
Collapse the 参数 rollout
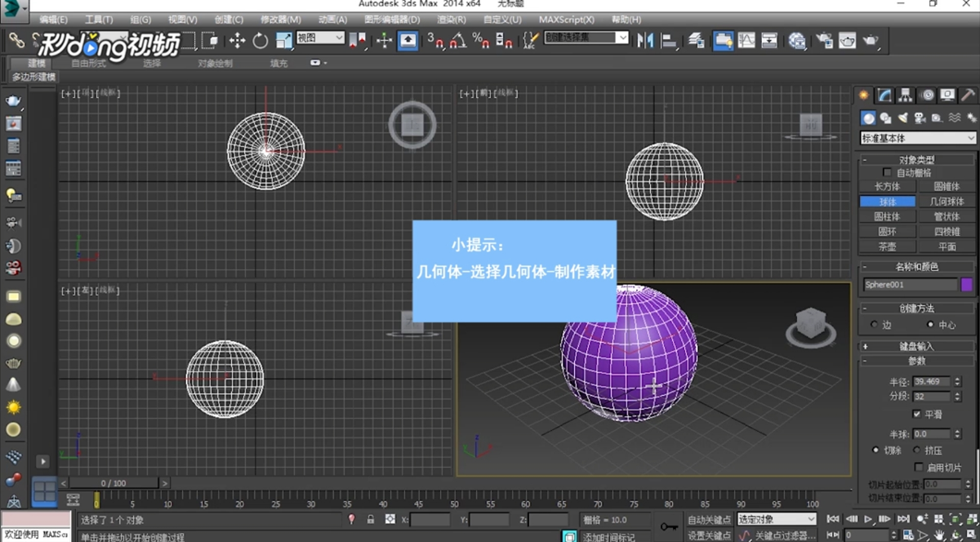(918, 361)
